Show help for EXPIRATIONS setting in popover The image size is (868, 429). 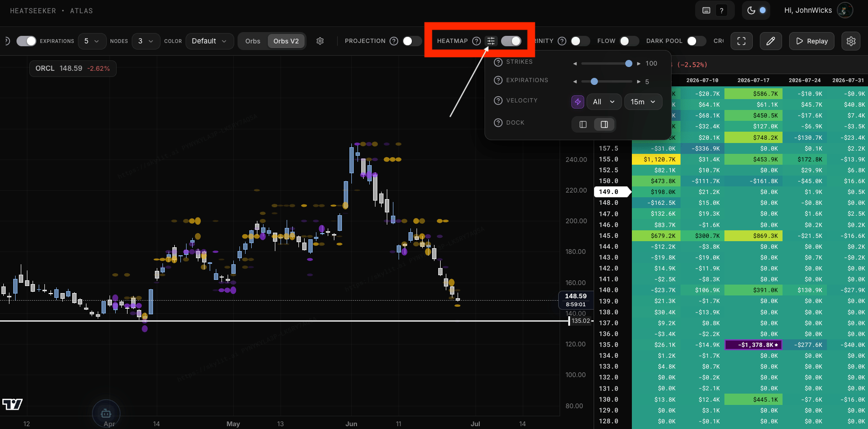498,80
